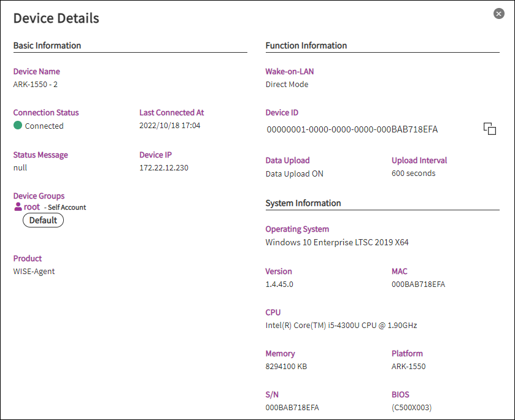Click the Windows 10 Enterprise operating system text

(x=336, y=242)
